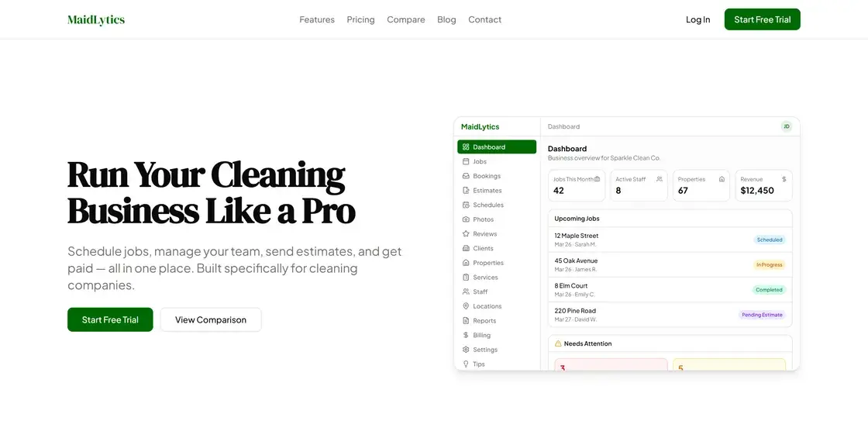Click the Schedules icon in sidebar
868x445 pixels.
point(466,205)
